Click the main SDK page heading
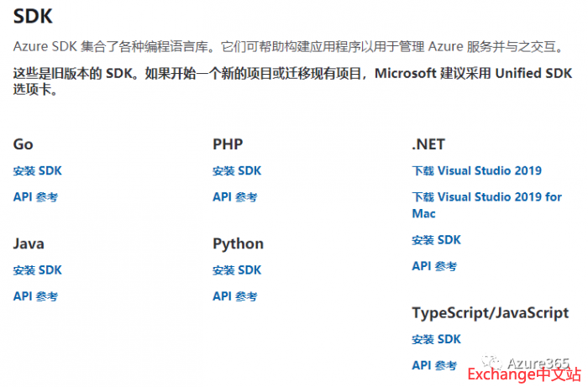 32,16
